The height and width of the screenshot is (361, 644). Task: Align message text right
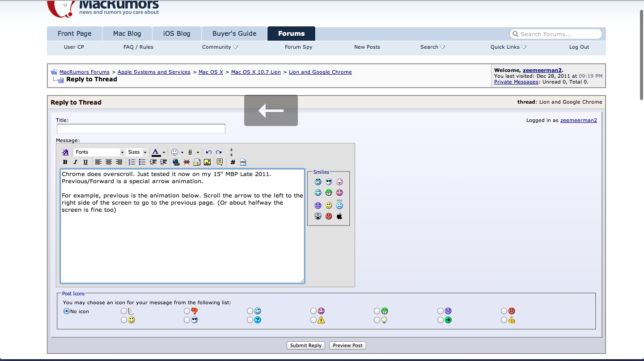(119, 162)
